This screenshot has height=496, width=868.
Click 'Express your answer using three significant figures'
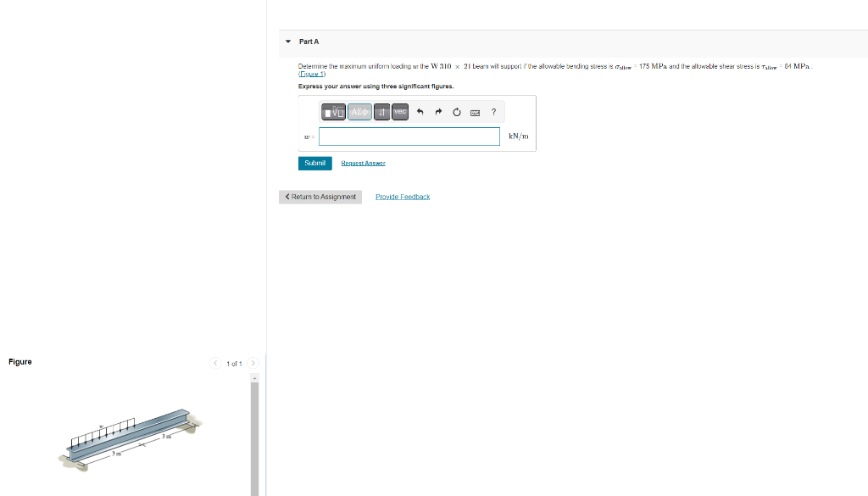[x=376, y=86]
